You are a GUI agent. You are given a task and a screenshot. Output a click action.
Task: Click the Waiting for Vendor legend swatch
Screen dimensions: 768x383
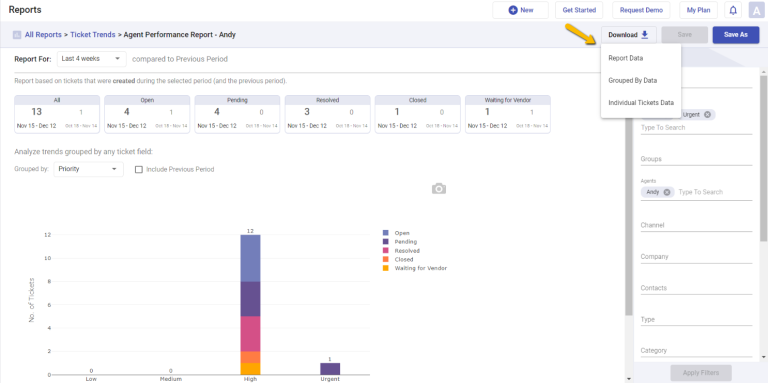click(386, 268)
